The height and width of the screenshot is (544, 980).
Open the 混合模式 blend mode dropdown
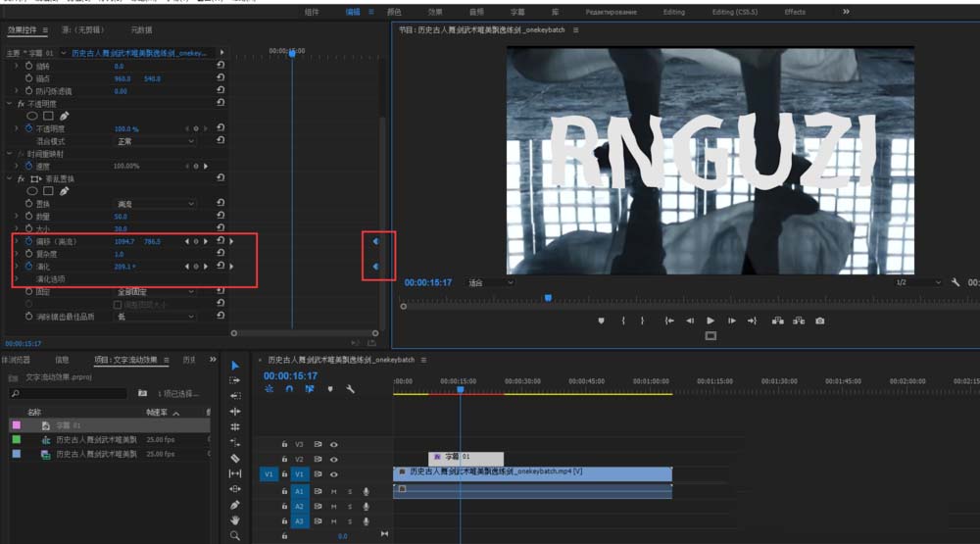(x=155, y=141)
